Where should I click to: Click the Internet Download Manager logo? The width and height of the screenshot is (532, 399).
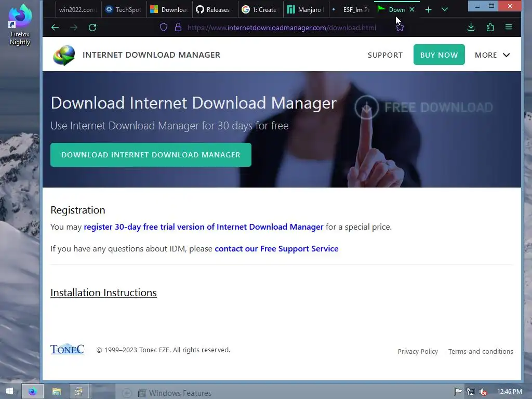click(x=64, y=55)
